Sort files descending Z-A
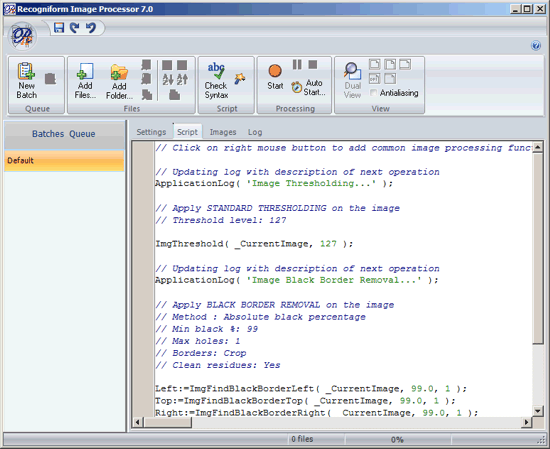Screen dimensions: 550x449 (x=182, y=80)
